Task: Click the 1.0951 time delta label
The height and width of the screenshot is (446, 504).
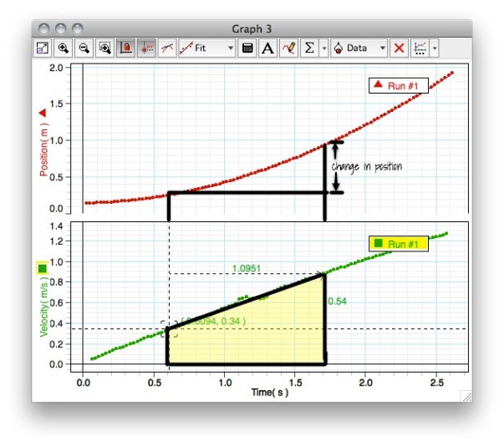Action: click(x=247, y=268)
